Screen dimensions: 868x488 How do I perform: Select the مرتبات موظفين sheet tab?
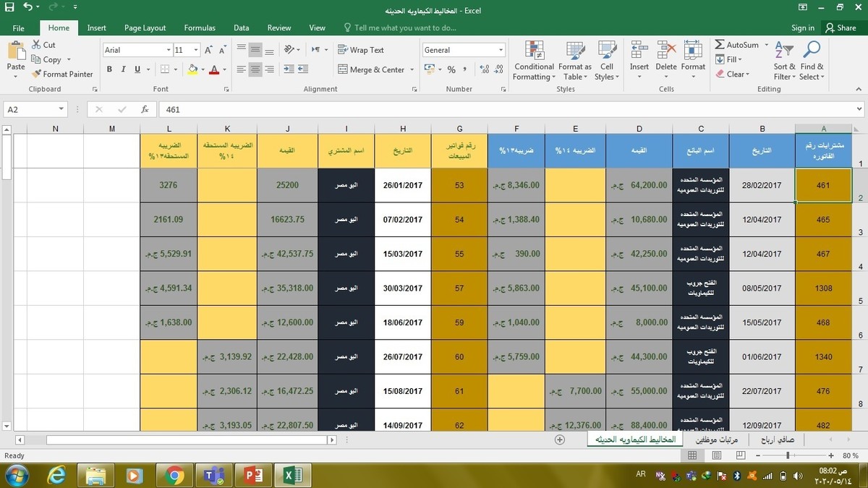point(717,440)
